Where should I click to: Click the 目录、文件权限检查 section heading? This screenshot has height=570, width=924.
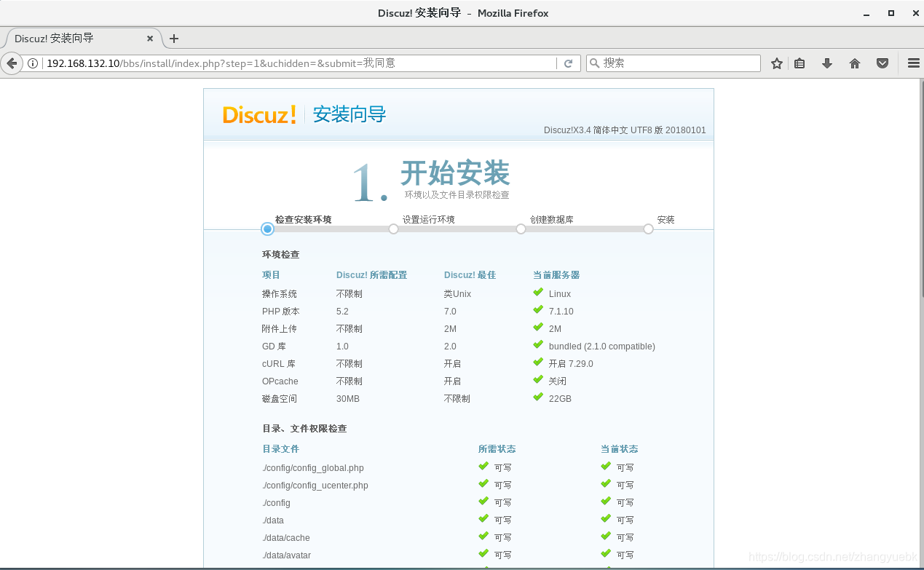[x=304, y=429]
